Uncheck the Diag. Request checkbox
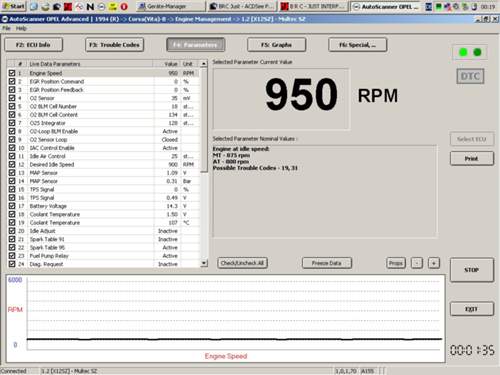 [x=12, y=264]
